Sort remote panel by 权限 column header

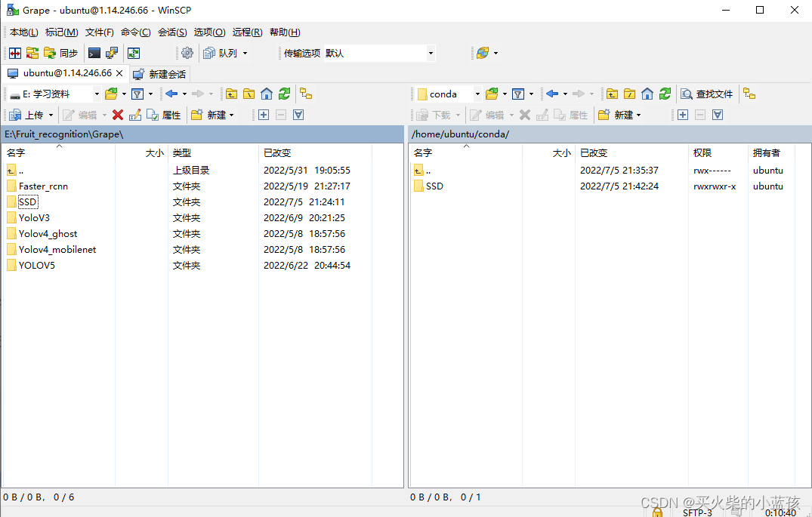tap(718, 152)
